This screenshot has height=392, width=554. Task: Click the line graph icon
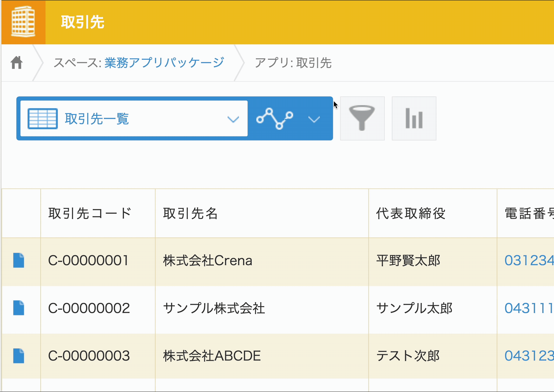[x=275, y=119]
